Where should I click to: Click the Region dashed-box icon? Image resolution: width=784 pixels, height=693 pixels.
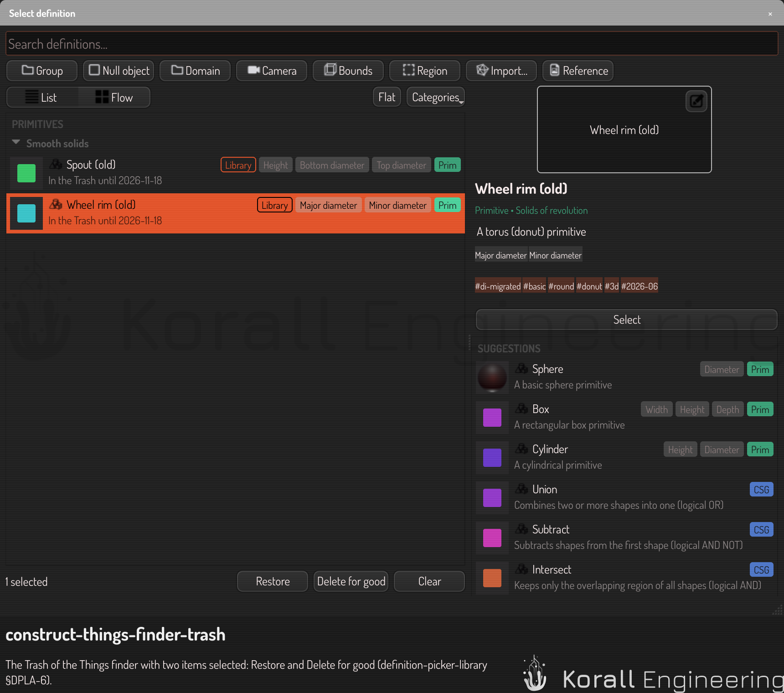click(408, 70)
